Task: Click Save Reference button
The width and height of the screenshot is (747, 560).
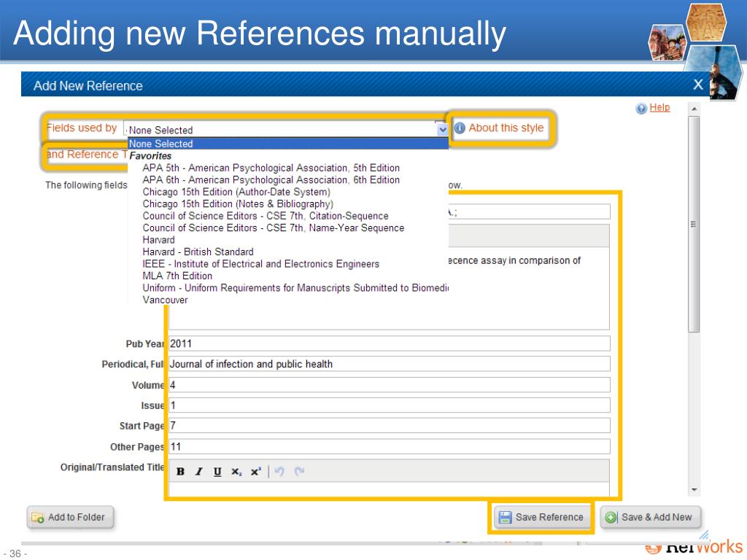Action: click(x=541, y=518)
